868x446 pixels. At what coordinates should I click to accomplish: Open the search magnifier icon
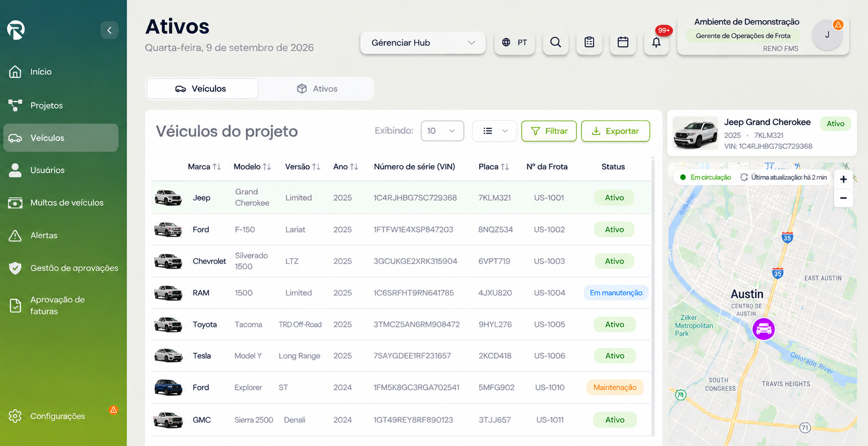[556, 43]
